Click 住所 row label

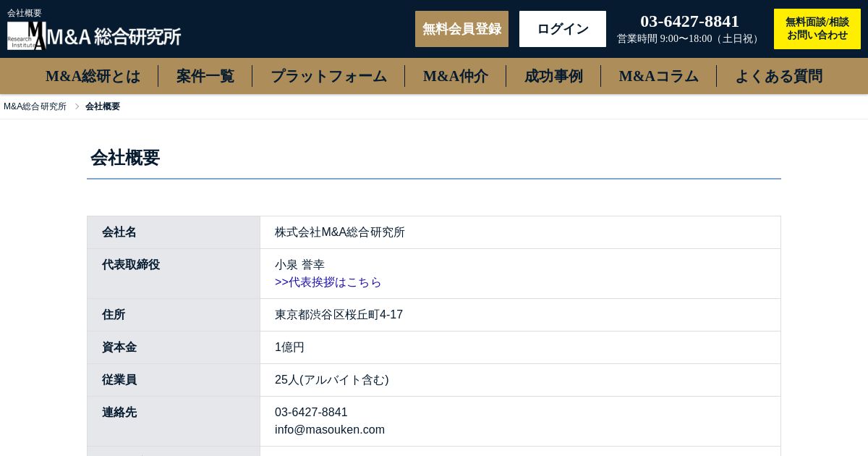(x=114, y=315)
